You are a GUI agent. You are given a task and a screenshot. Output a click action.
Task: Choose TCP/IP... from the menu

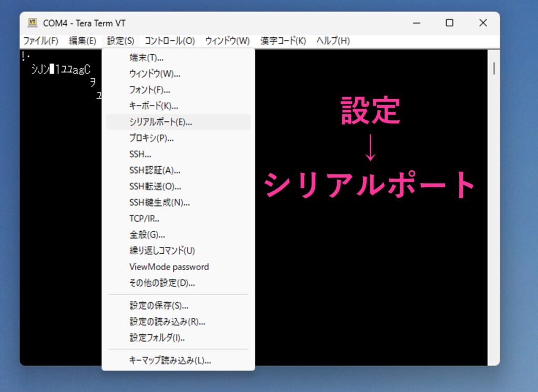[144, 219]
